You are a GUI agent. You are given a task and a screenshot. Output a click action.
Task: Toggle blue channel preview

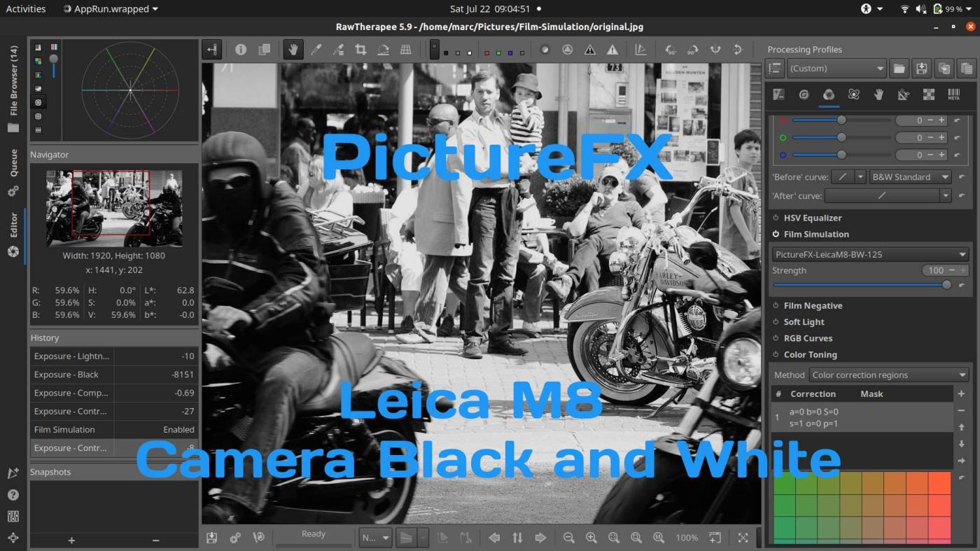click(510, 53)
